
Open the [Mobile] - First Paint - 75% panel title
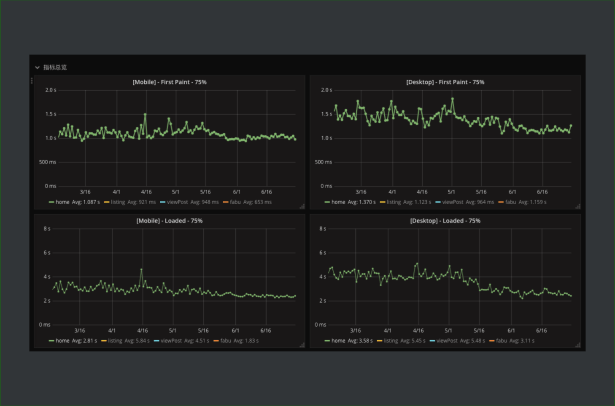(169, 82)
